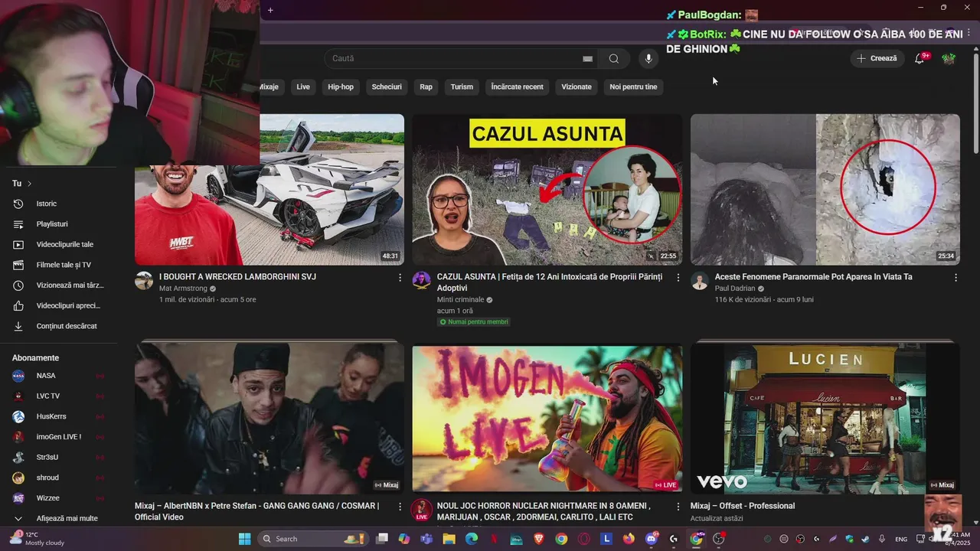Click the Minți criminale channel name

pyautogui.click(x=460, y=300)
